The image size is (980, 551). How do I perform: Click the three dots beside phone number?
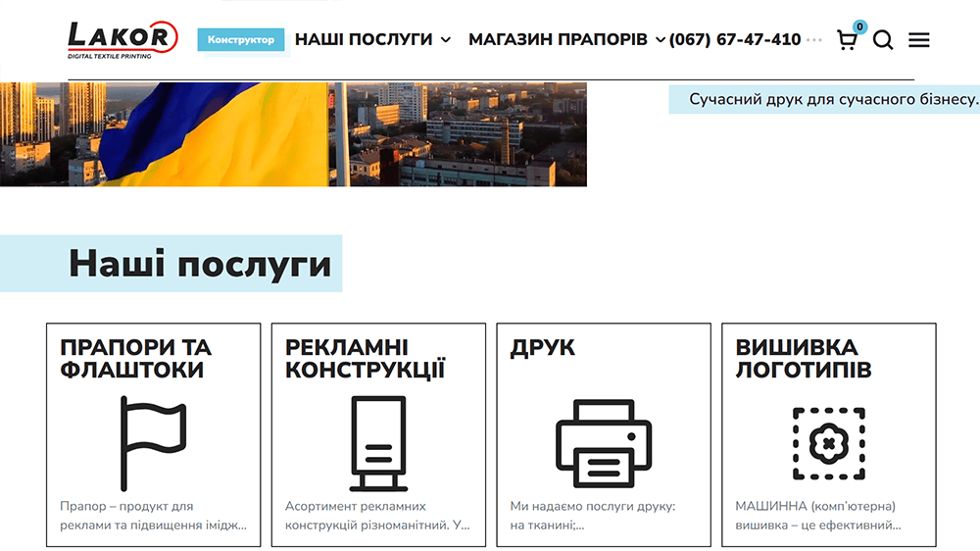click(814, 40)
